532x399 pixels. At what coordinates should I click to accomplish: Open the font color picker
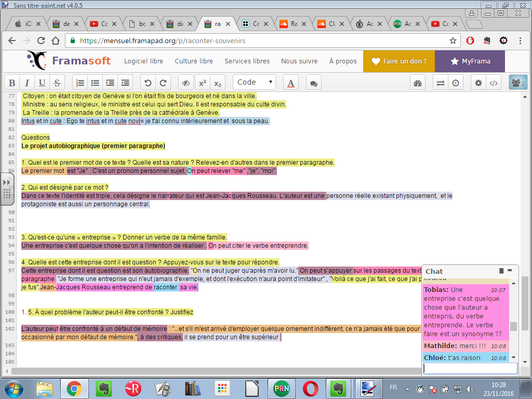pyautogui.click(x=291, y=83)
